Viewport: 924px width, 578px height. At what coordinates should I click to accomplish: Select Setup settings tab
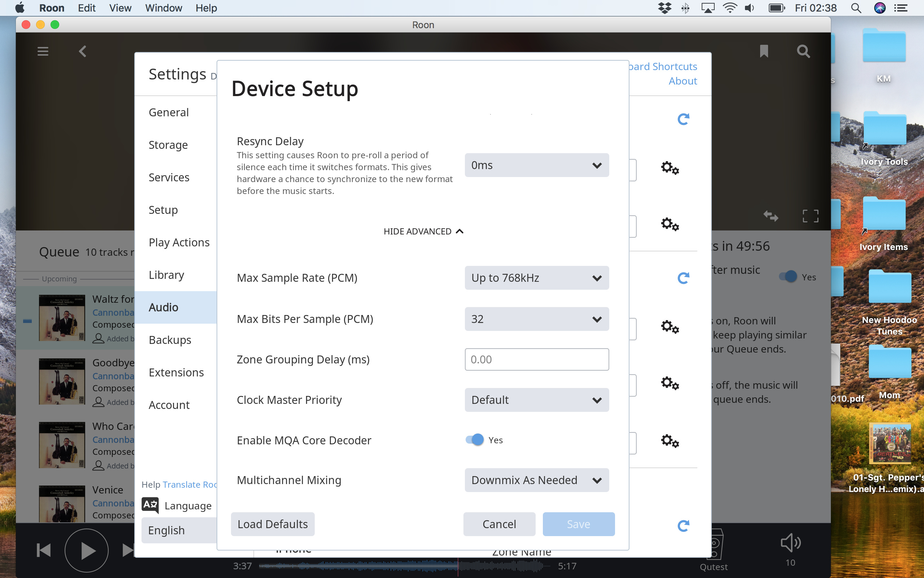(x=176, y=210)
